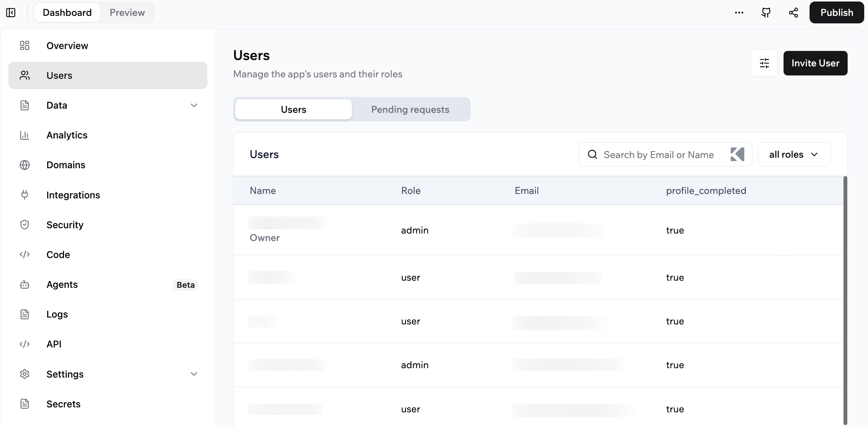Select the Analytics chart icon
Screen dimensions: 868x427
25,135
